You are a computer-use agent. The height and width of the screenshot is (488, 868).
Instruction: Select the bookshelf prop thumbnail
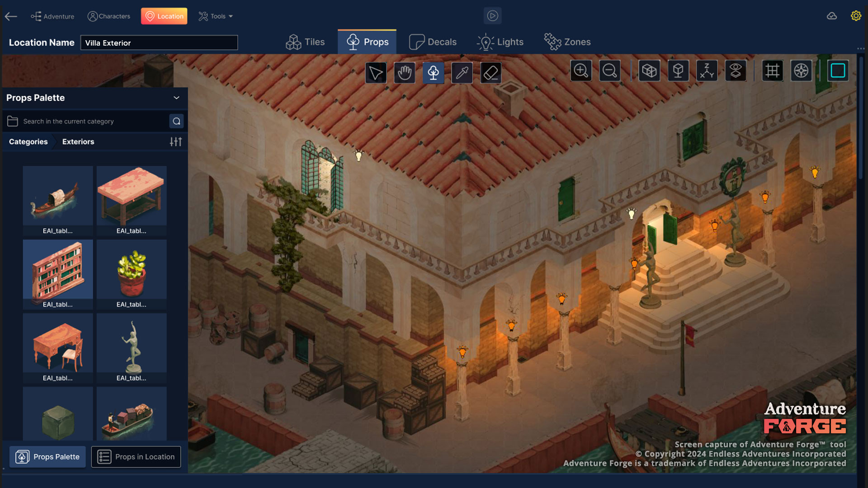(58, 270)
